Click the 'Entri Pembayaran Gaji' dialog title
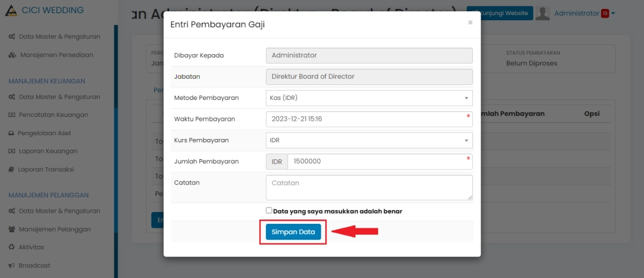 coord(217,25)
